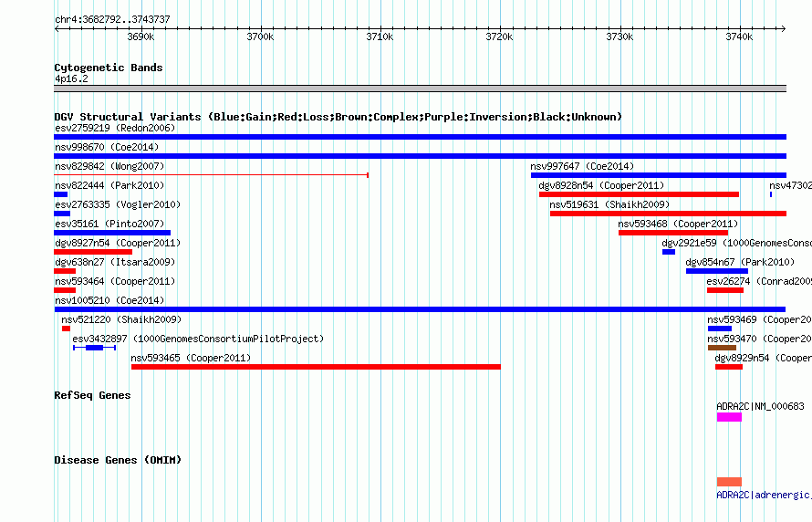Open the ADRA2C|NM_000683 gene label
The height and width of the screenshot is (522, 812).
[760, 406]
